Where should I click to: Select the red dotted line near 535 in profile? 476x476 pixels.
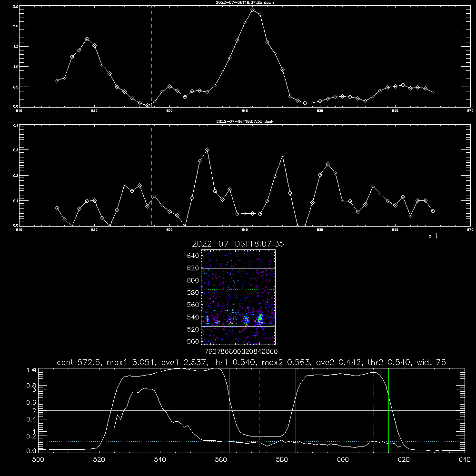click(x=145, y=410)
